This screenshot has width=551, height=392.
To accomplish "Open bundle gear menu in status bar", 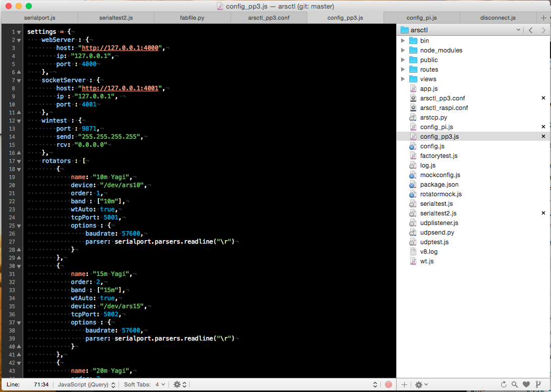I will pyautogui.click(x=180, y=384).
